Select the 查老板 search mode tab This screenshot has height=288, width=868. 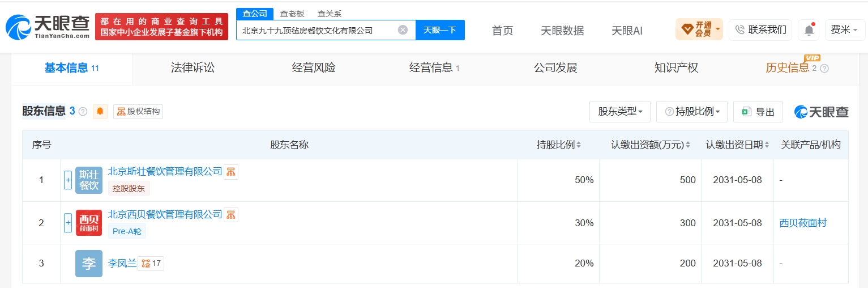(292, 14)
